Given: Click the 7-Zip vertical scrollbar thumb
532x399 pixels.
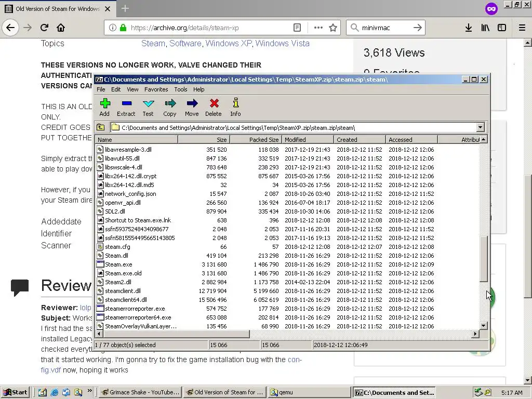Looking at the screenshot, I should pos(484,259).
